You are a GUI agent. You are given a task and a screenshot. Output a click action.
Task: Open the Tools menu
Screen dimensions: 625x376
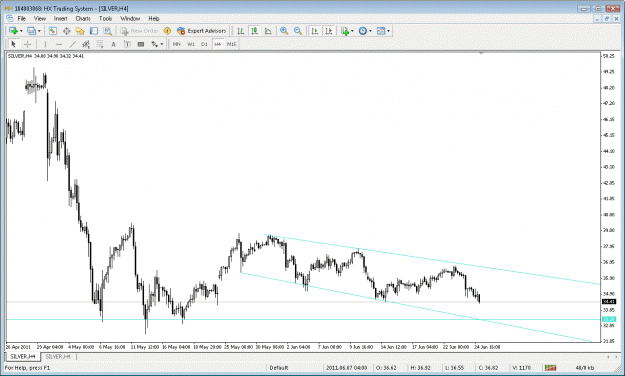pos(106,18)
